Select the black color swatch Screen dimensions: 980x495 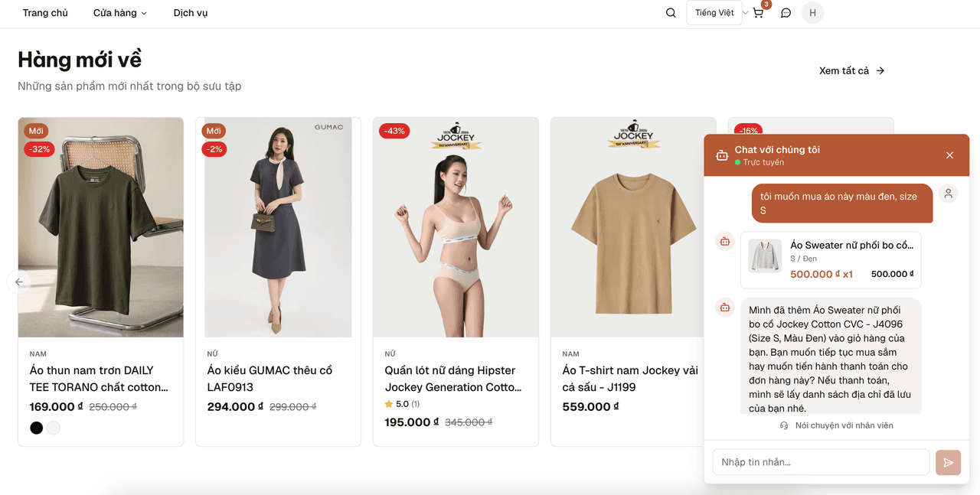(36, 428)
